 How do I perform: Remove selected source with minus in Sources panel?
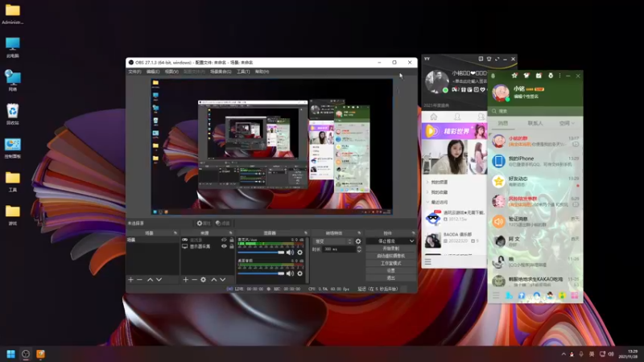[x=194, y=279]
